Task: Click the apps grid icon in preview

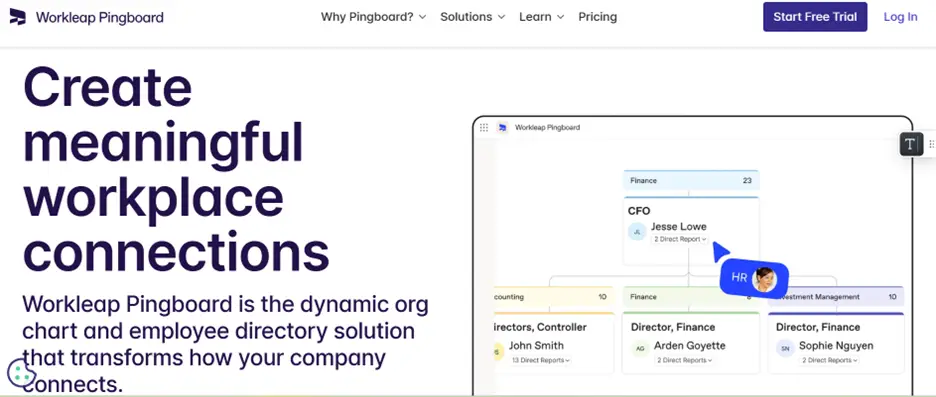Action: (x=484, y=127)
